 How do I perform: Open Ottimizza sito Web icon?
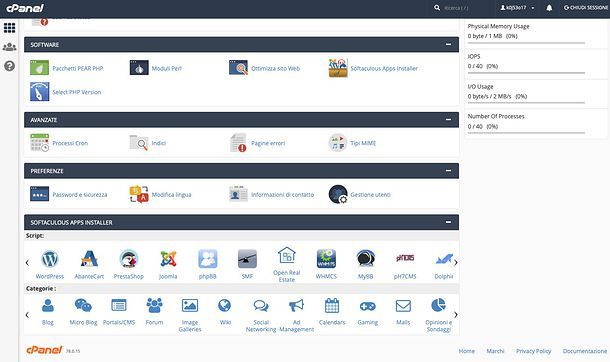click(x=238, y=68)
